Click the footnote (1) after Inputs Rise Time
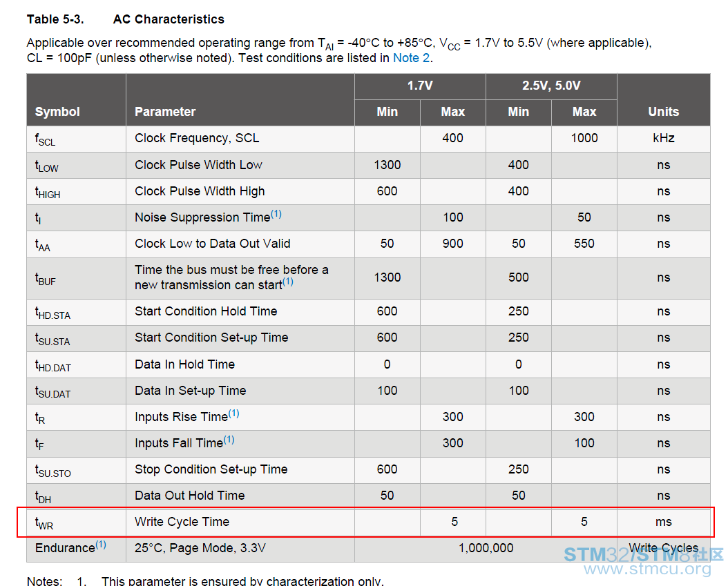728x586 pixels. 233,413
